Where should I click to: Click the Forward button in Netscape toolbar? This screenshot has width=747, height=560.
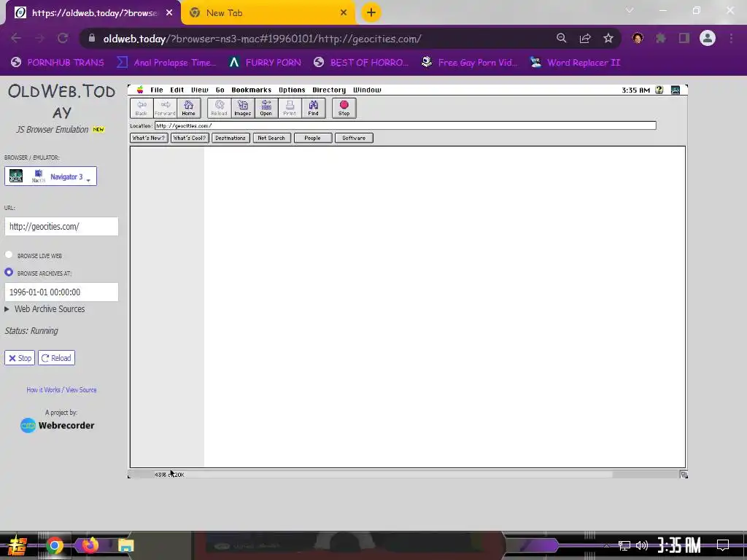(165, 108)
